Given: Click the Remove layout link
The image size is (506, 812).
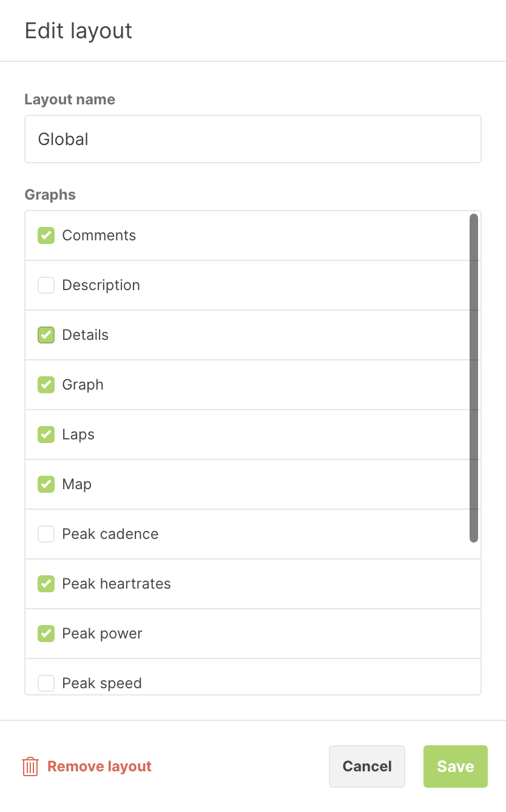Looking at the screenshot, I should (100, 766).
